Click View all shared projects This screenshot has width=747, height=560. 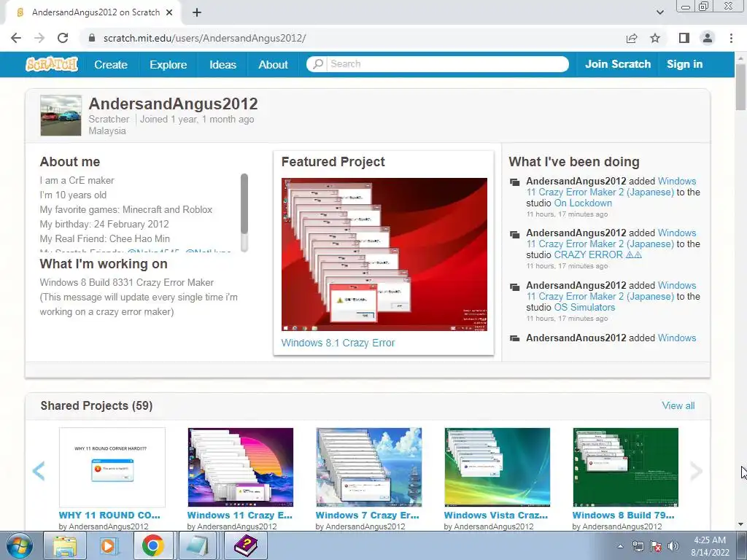pos(678,405)
